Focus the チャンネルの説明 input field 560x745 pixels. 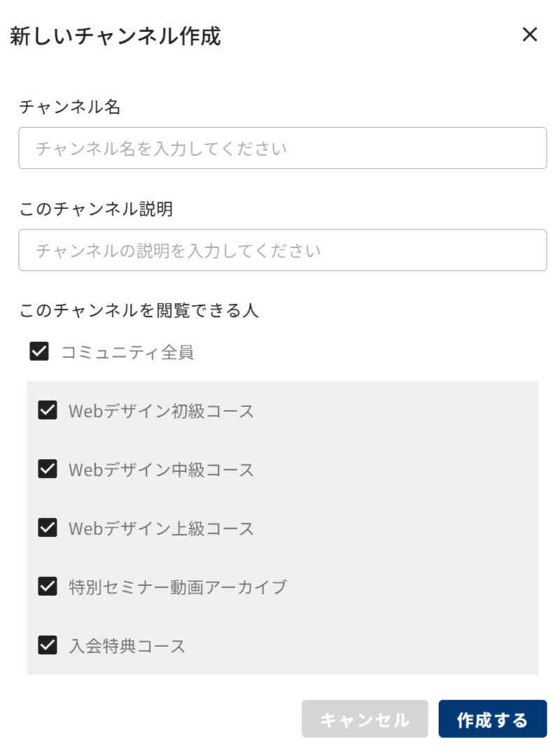pos(282,250)
